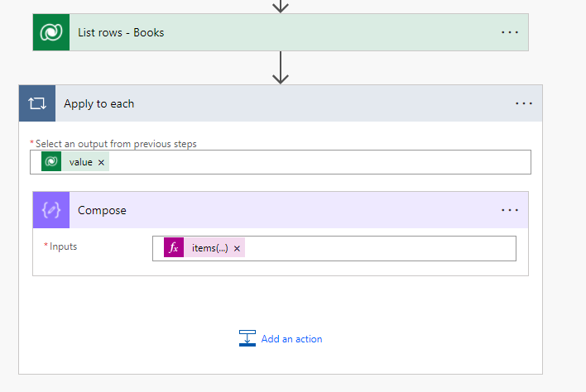This screenshot has height=392, width=586.
Task: Open the List rows - Books ellipsis menu
Action: pos(510,32)
